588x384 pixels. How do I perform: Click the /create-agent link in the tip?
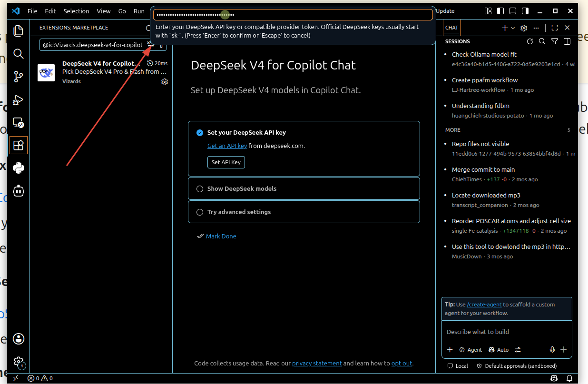tap(484, 305)
